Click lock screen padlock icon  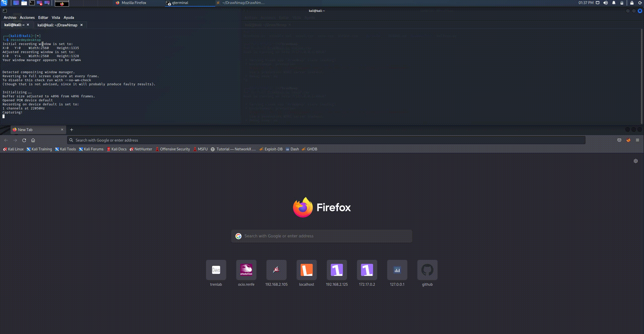point(632,3)
